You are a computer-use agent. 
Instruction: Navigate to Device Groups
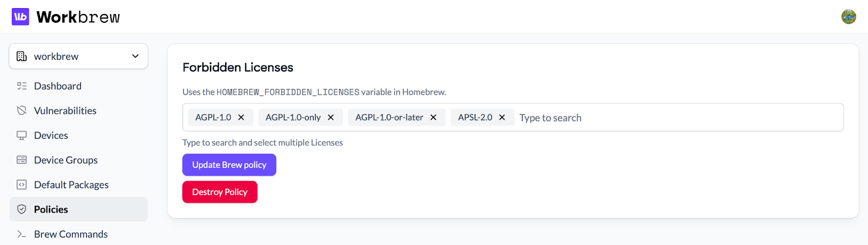coord(66,160)
